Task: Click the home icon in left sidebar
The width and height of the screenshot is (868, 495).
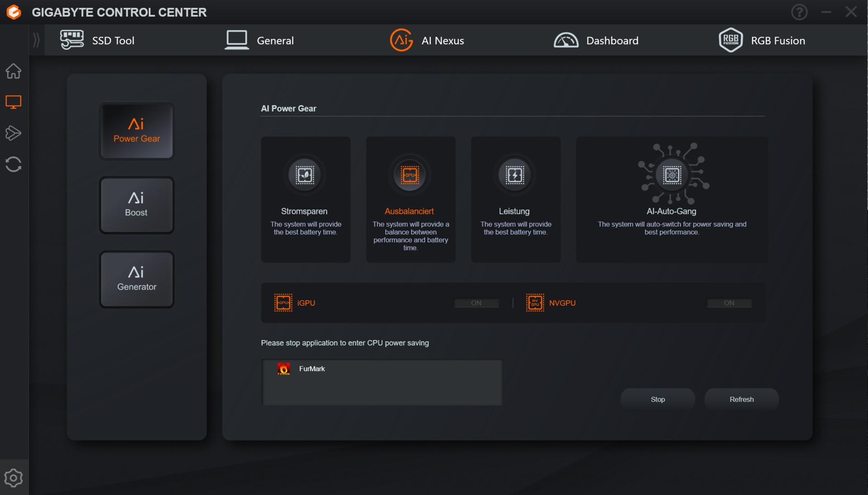Action: [14, 71]
